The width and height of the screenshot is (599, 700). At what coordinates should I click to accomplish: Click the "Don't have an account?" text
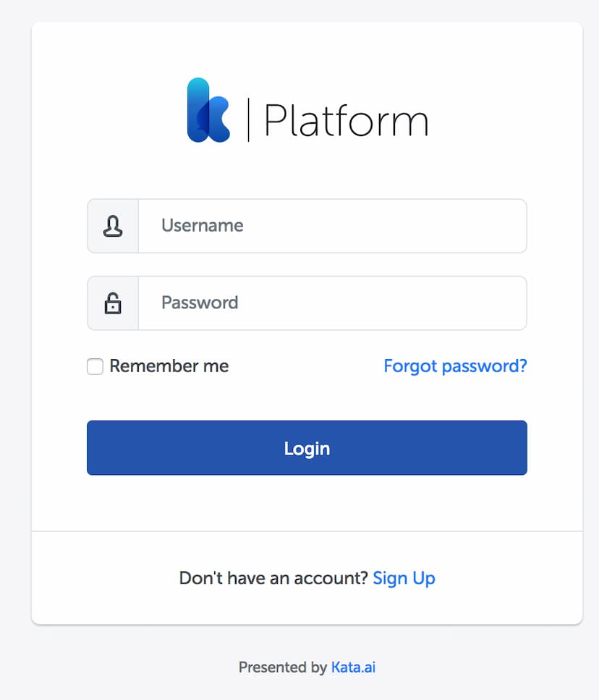pos(273,578)
